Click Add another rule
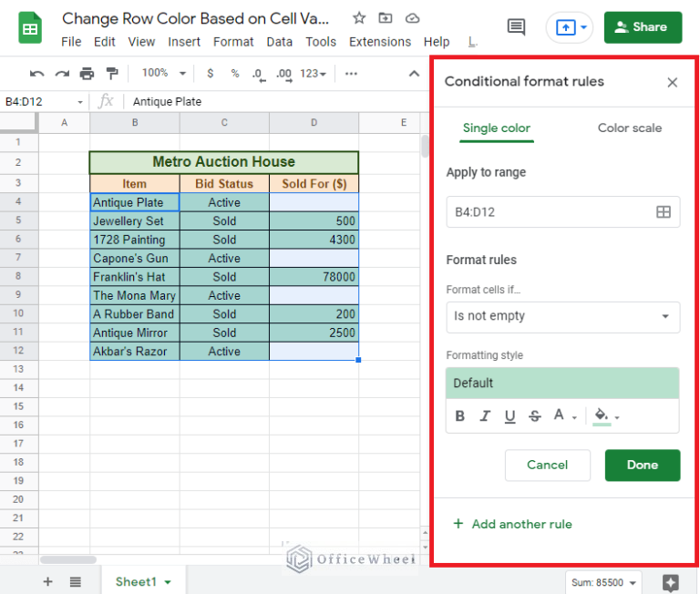This screenshot has width=700, height=594. (x=512, y=524)
